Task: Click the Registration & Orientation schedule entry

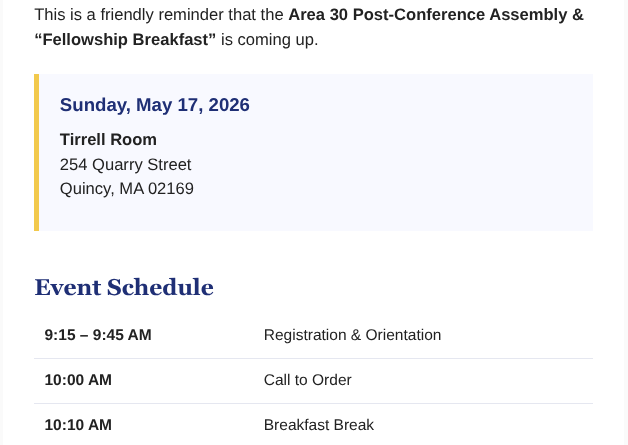Action: click(x=352, y=335)
